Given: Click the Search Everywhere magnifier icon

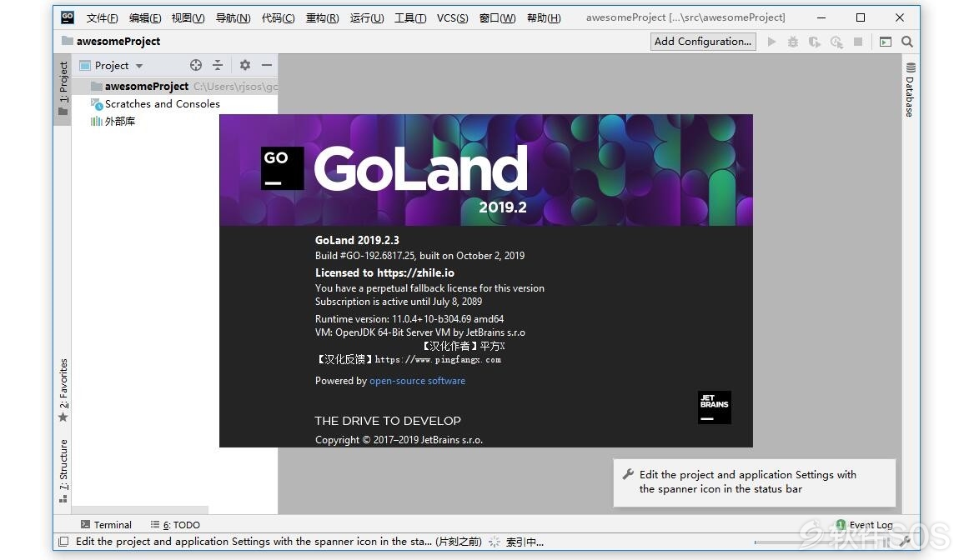Looking at the screenshot, I should pyautogui.click(x=906, y=42).
